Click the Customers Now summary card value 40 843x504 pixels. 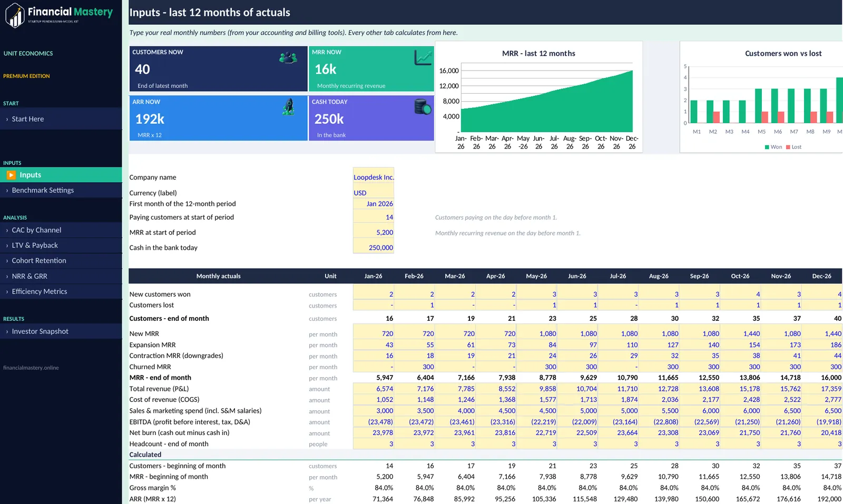142,70
